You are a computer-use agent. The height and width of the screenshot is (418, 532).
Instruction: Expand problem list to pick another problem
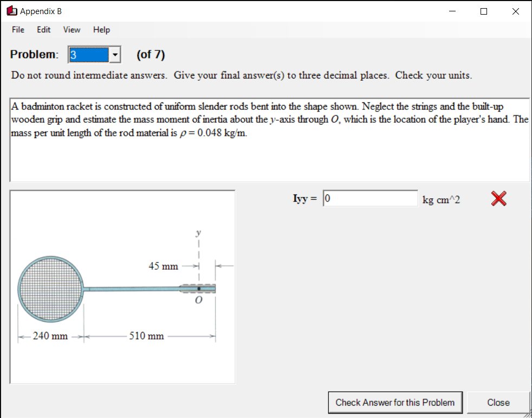(x=114, y=54)
